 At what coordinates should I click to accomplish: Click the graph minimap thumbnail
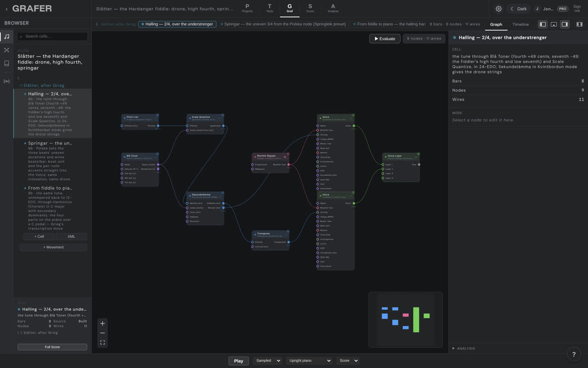point(406,320)
